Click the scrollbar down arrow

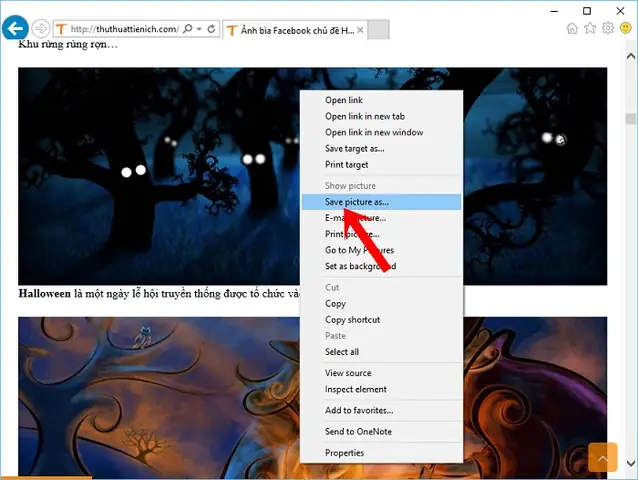[631, 463]
